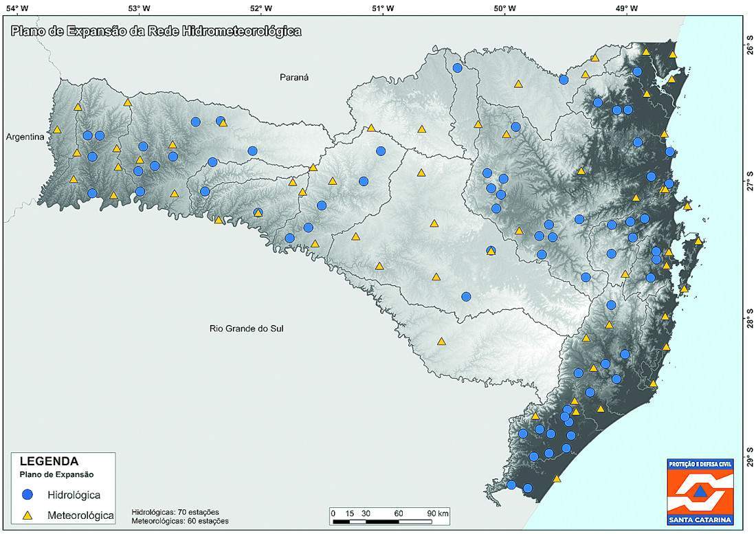Select the northernmost blue station below Paraná
Image resolution: width=756 pixels, height=534 pixels.
(x=457, y=67)
